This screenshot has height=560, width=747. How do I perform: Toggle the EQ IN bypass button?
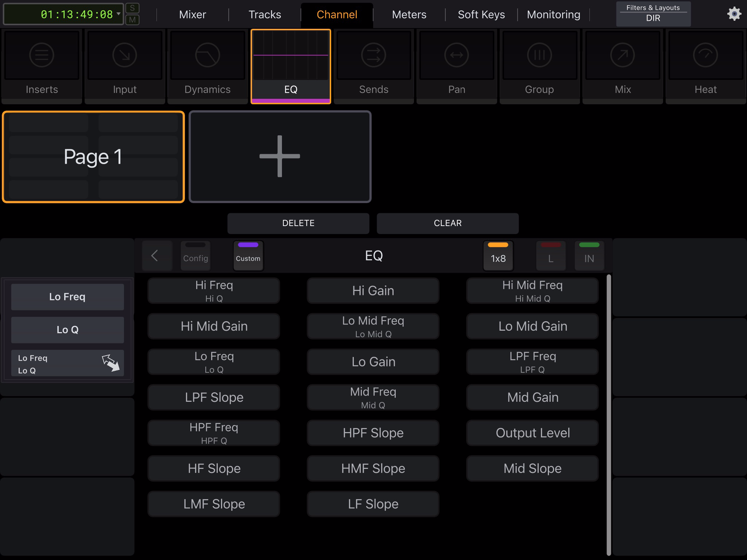coord(589,256)
